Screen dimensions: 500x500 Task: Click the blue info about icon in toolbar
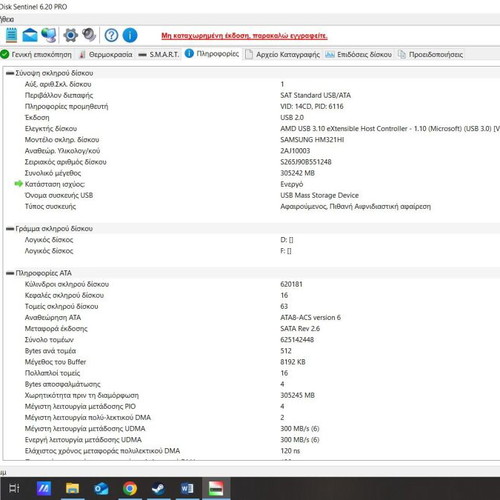130,35
